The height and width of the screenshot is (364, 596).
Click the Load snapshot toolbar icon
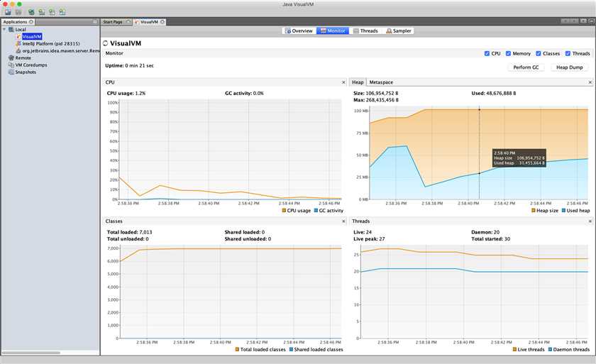8,12
